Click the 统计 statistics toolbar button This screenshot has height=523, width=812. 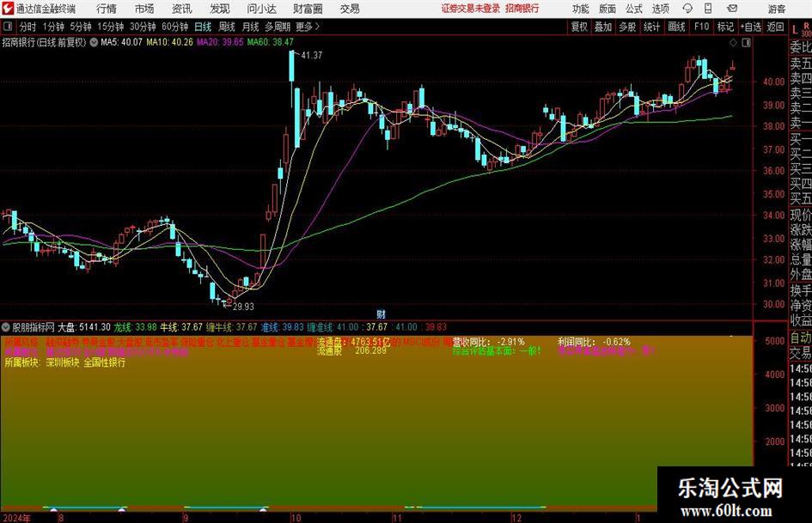tap(651, 27)
